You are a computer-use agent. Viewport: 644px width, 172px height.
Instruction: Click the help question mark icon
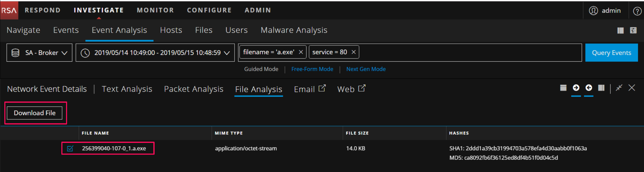637,11
